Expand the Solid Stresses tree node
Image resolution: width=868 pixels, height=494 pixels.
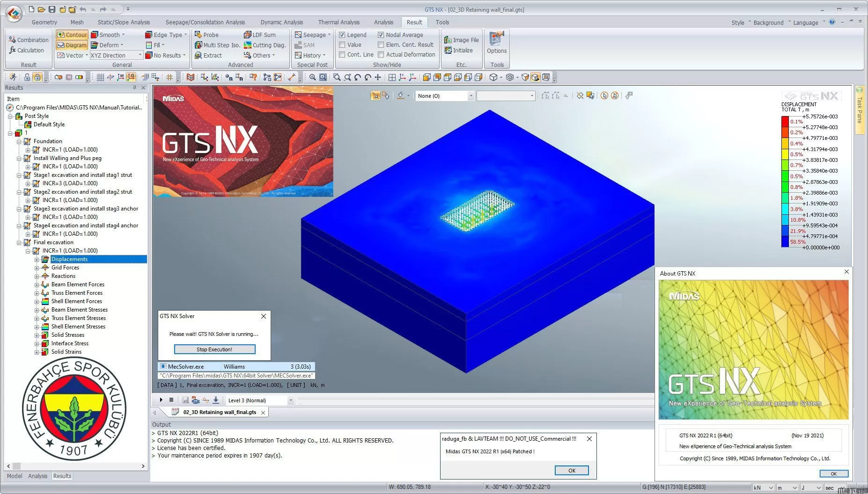(37, 335)
